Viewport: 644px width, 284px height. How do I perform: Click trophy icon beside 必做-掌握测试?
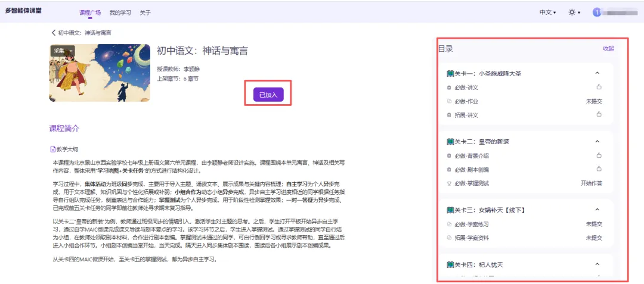coord(449,183)
